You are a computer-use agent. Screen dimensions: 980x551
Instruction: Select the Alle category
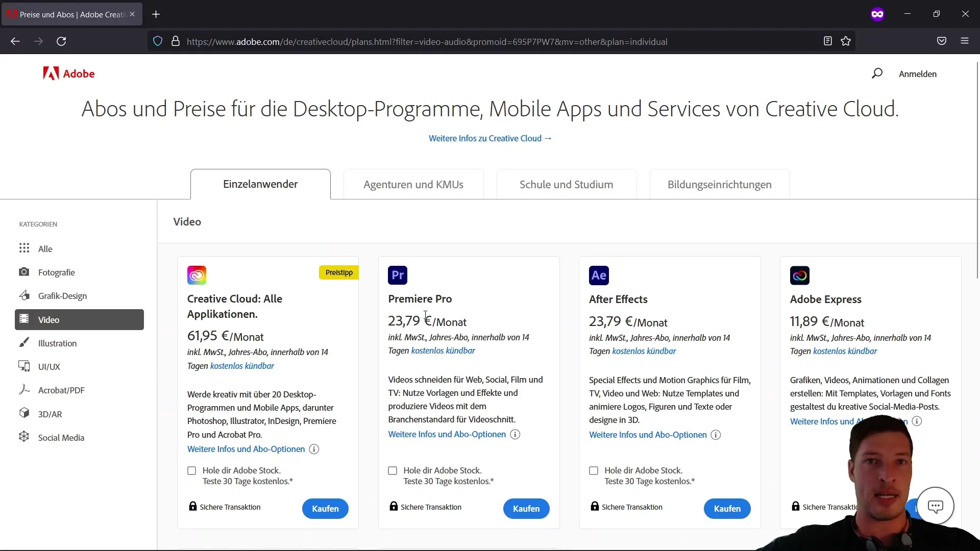pyautogui.click(x=79, y=248)
